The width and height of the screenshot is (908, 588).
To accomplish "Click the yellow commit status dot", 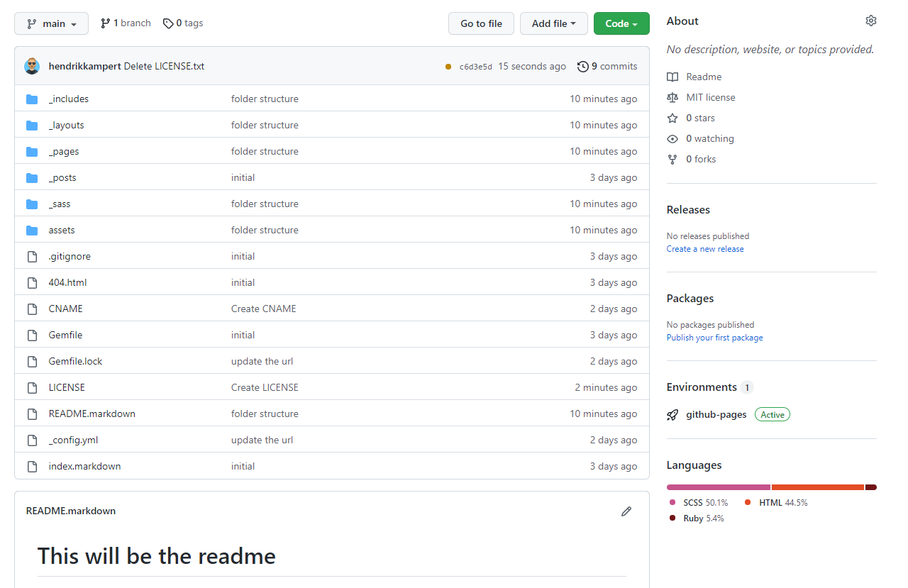I will (x=448, y=67).
